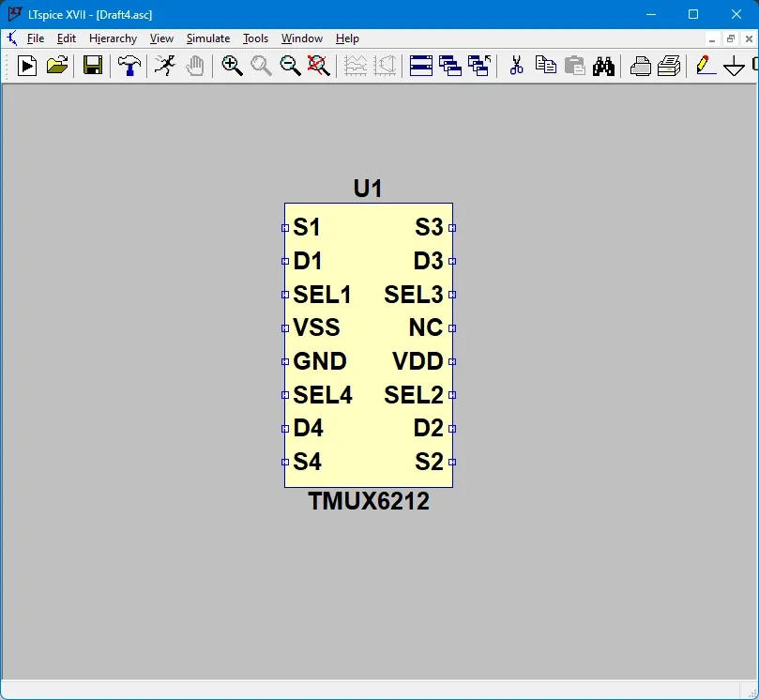Image resolution: width=759 pixels, height=700 pixels.
Task: Click the grayed Pick Visible Traces icon
Action: click(x=385, y=66)
